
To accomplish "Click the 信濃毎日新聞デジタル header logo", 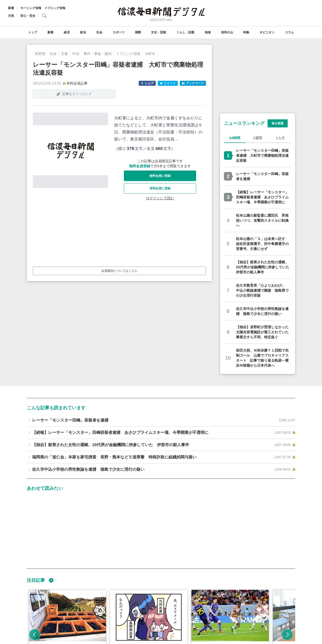I will click(161, 12).
